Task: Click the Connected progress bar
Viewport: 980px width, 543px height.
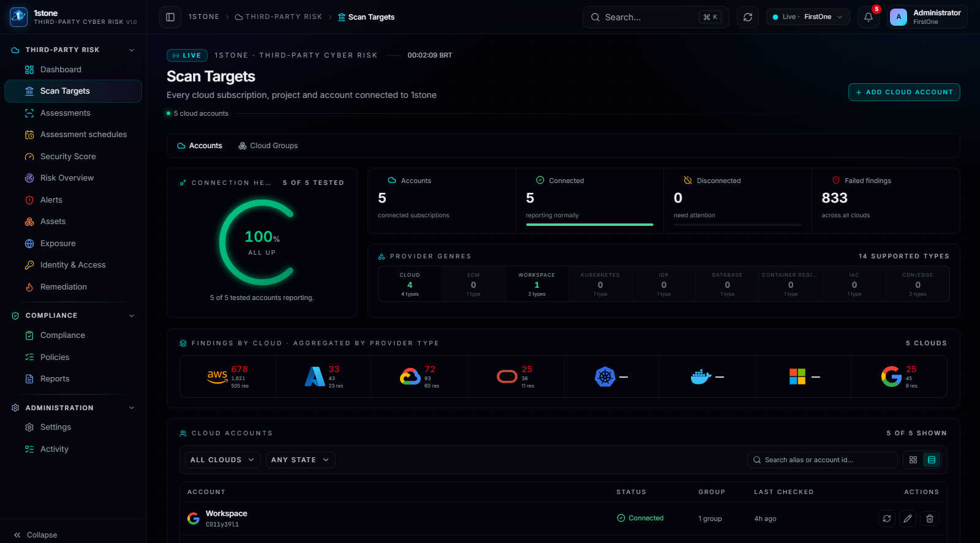Action: coord(590,225)
